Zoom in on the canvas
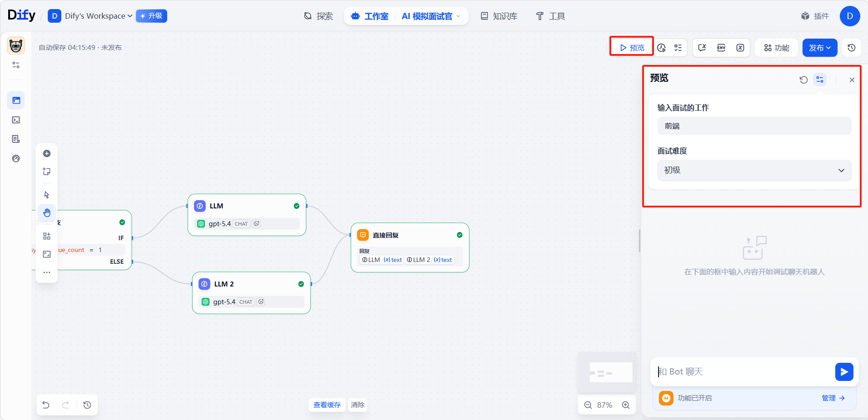The height and width of the screenshot is (420, 868). pos(626,405)
